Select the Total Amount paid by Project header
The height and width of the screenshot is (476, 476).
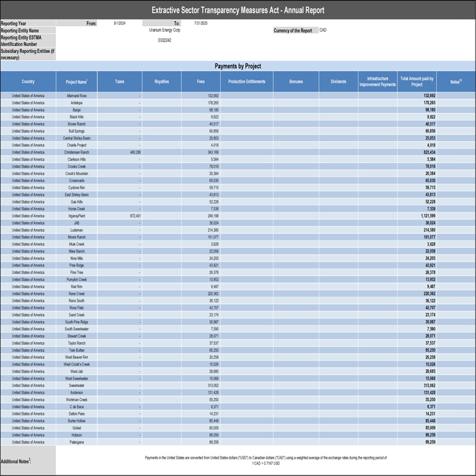point(416,82)
